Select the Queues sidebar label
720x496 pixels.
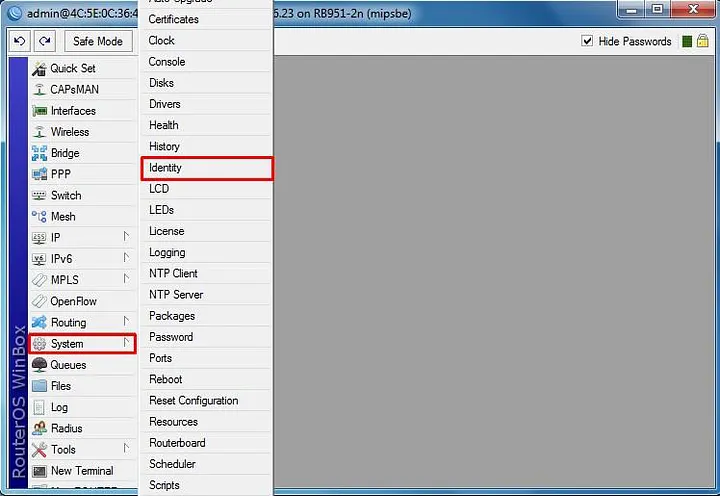68,365
